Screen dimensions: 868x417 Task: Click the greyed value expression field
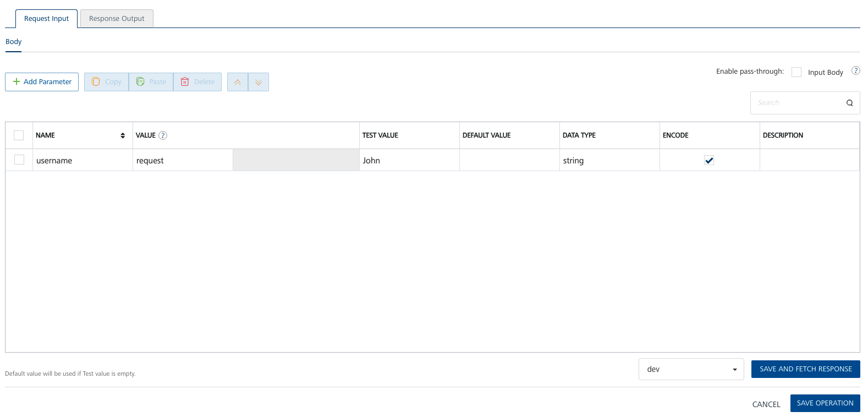(x=296, y=160)
